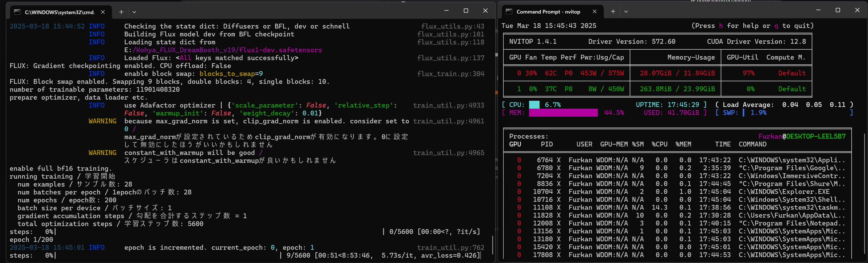Viewport: 868px width, 263px height.
Task: Select process row with PID 10716
Action: tap(677, 200)
